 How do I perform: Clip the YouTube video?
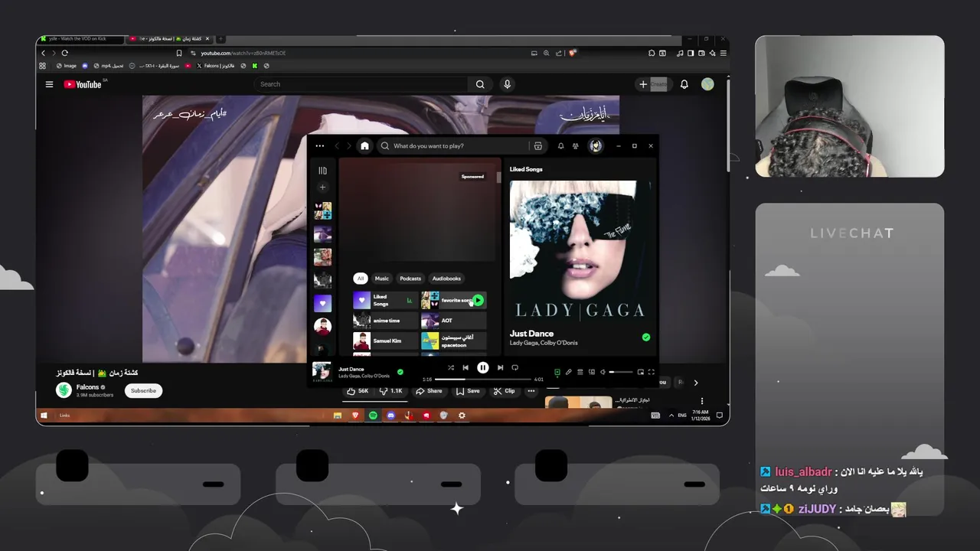(x=504, y=391)
